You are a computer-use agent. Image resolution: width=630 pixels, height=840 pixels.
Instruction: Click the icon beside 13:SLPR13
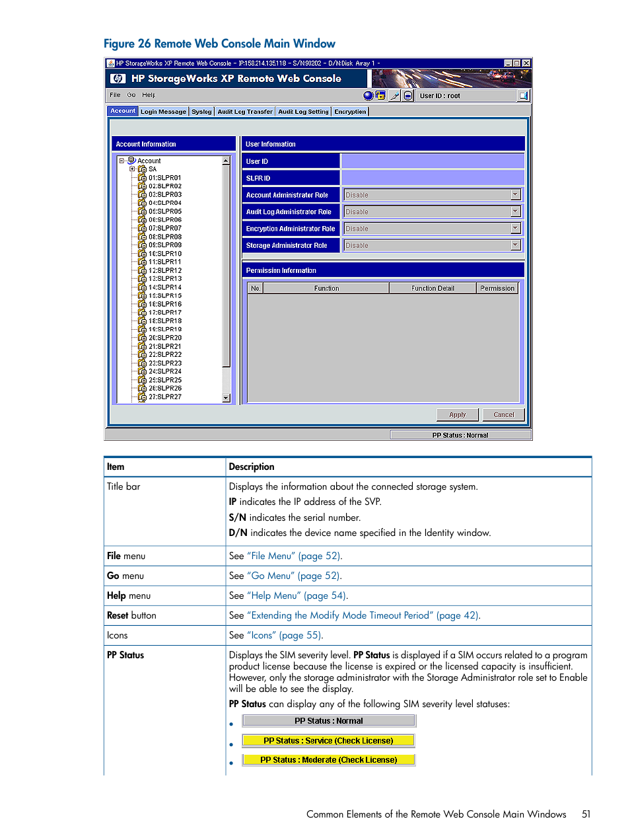(x=142, y=279)
